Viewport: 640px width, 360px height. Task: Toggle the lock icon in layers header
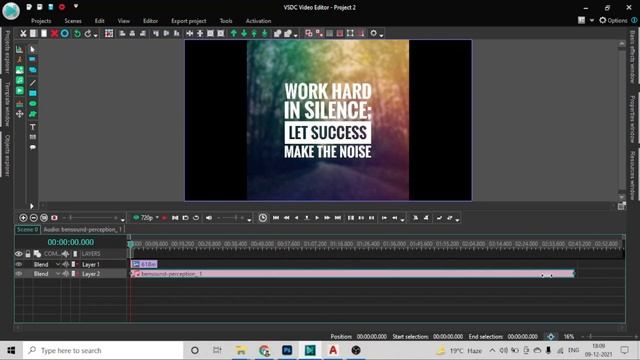[x=28, y=254]
